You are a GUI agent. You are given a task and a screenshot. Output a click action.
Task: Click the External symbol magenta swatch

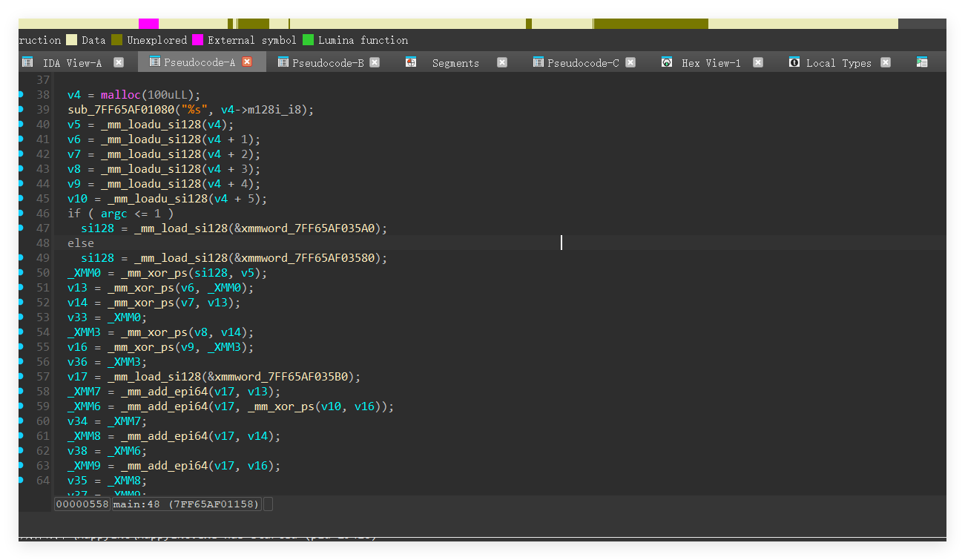(197, 40)
